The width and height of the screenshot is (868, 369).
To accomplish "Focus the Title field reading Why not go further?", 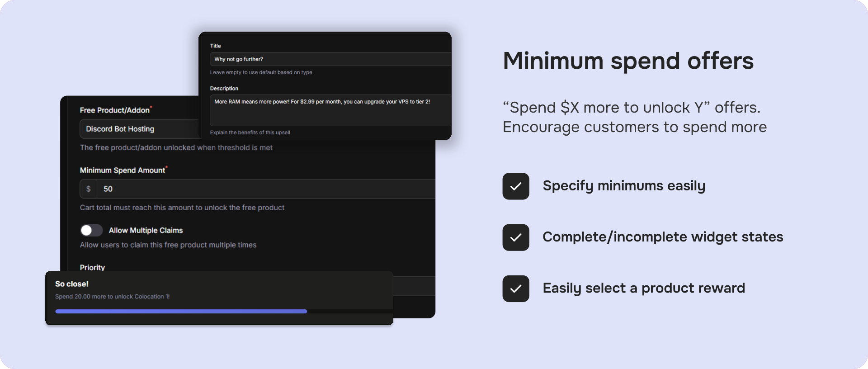I will click(330, 59).
